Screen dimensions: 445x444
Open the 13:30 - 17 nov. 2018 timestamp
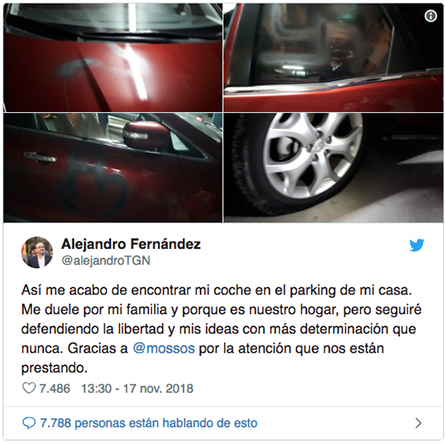(x=137, y=388)
